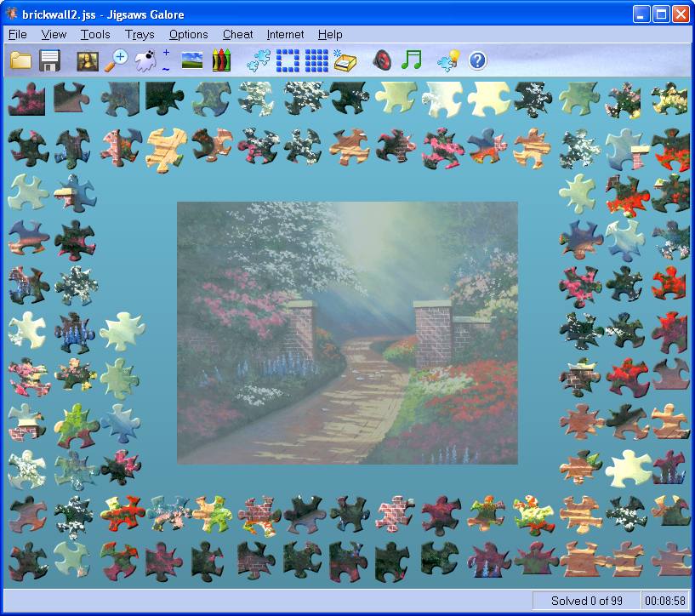The height and width of the screenshot is (616, 695).
Task: Open the Trays menu
Action: 140,35
